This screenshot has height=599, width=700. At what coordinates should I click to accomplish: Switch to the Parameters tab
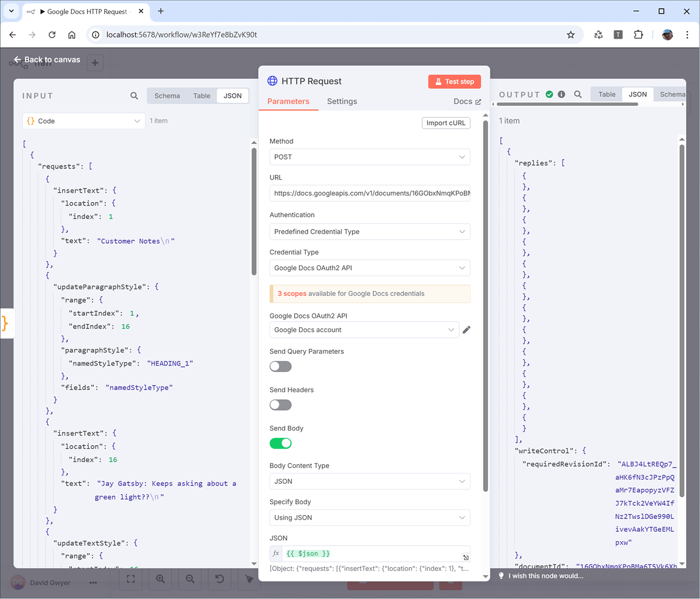[288, 102]
